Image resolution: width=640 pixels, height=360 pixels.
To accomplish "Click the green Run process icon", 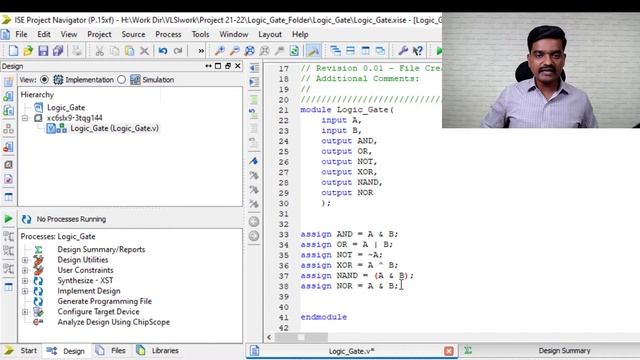I will 8,219.
